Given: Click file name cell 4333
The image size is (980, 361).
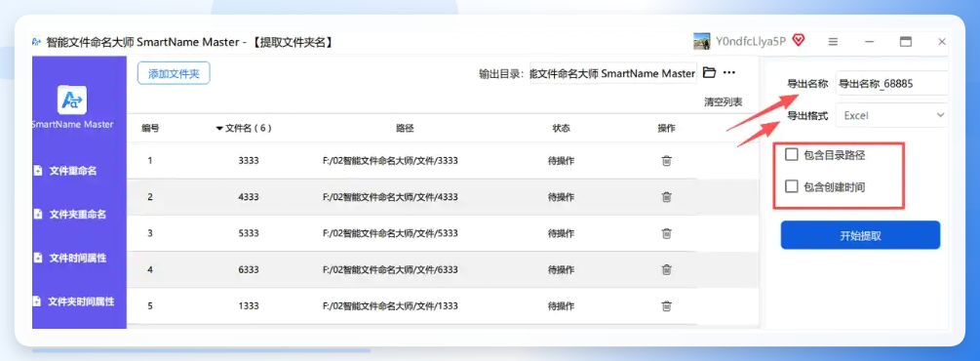Looking at the screenshot, I should (x=248, y=197).
